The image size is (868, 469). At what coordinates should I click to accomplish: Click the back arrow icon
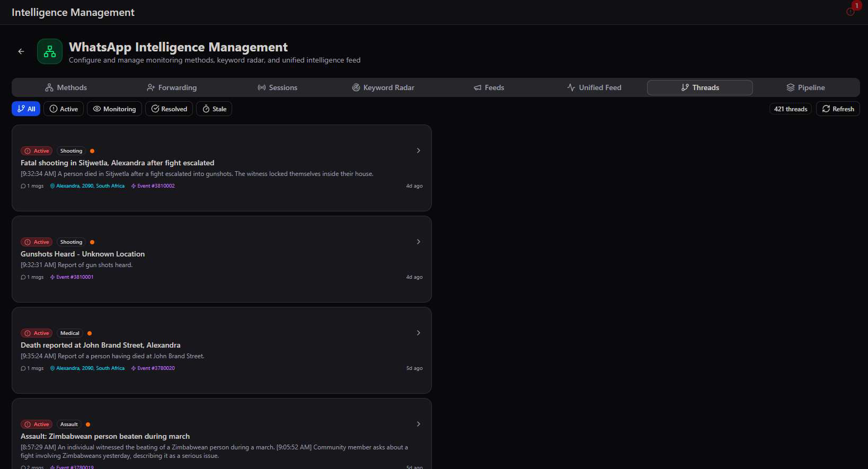click(21, 51)
